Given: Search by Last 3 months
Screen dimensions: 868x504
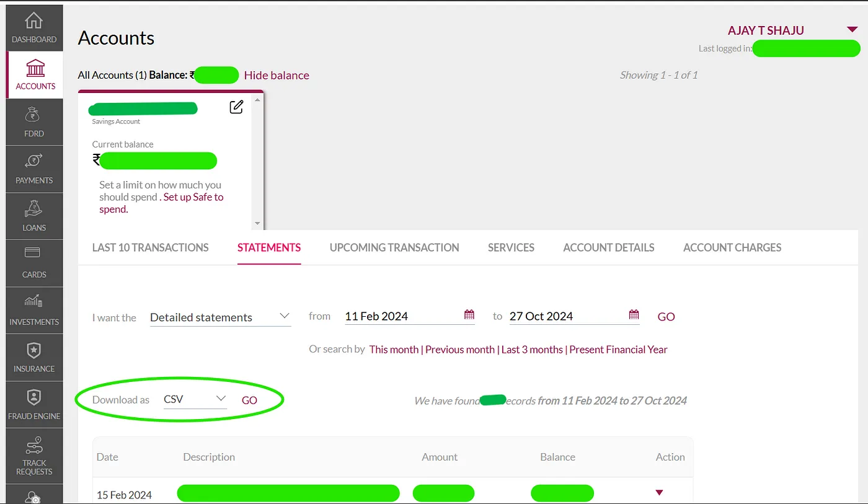Looking at the screenshot, I should click(532, 350).
